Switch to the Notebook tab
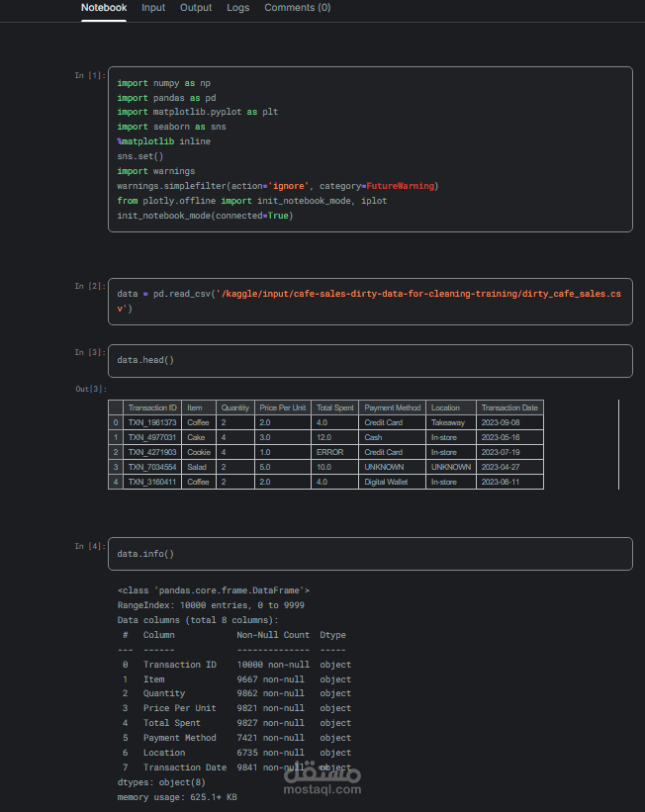645x812 pixels. coord(104,8)
